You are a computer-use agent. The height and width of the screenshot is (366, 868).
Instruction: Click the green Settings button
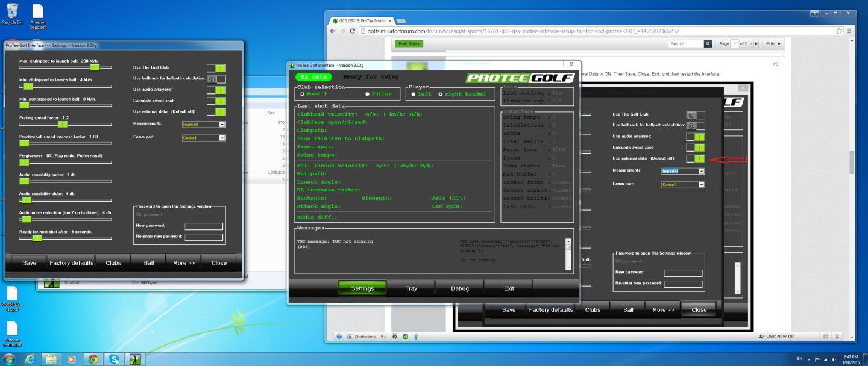[x=362, y=288]
